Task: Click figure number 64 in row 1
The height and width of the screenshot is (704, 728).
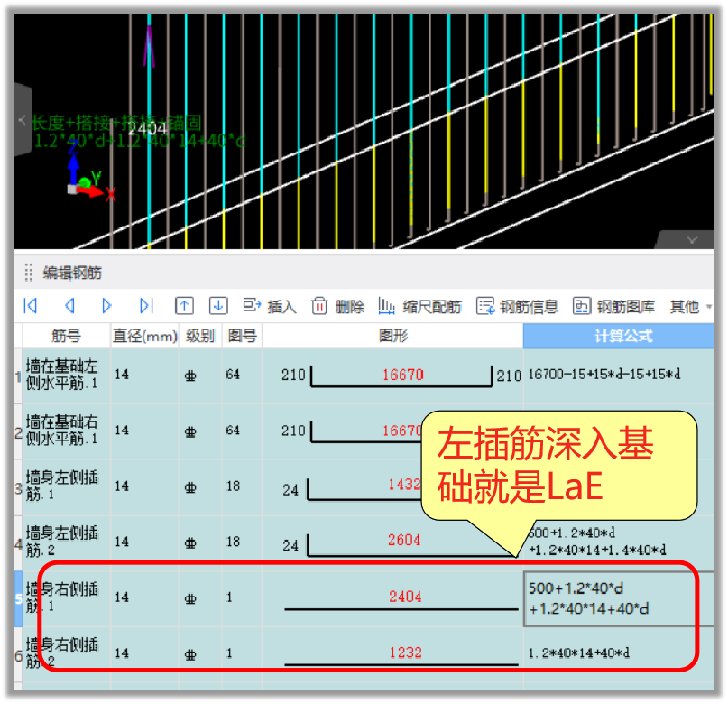Action: coord(233,375)
